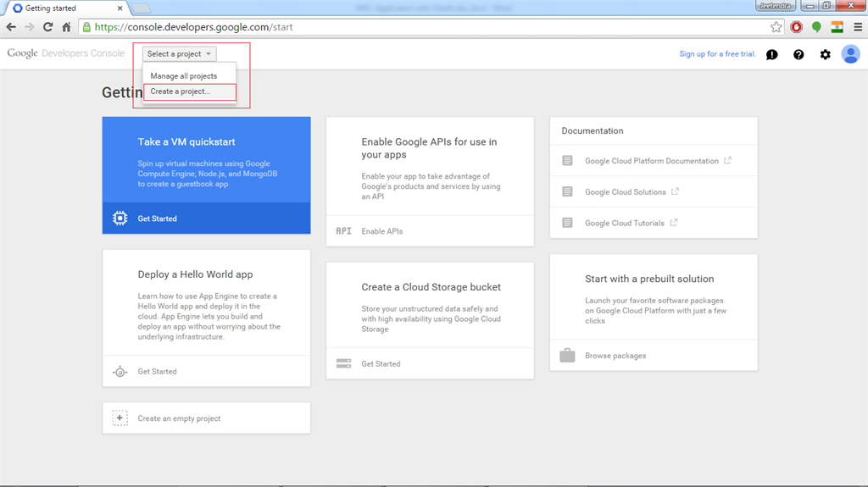Click external link icon after Google Cloud Tutorials

[674, 223]
